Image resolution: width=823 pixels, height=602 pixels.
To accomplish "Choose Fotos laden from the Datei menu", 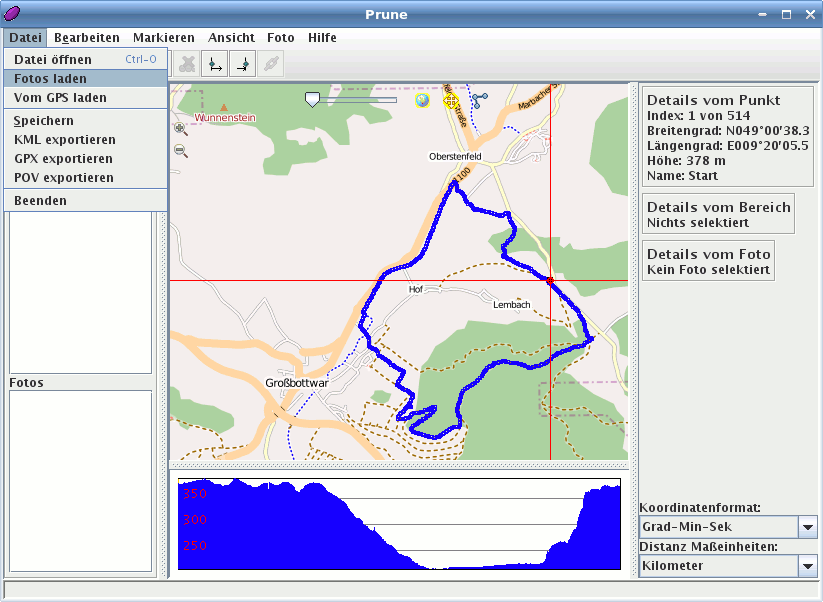I will coord(50,79).
